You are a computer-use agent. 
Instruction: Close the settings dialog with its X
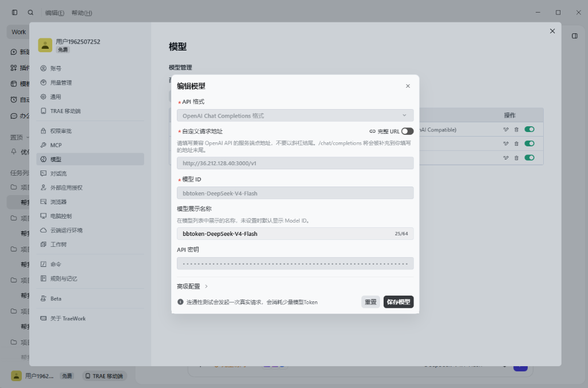tap(552, 31)
